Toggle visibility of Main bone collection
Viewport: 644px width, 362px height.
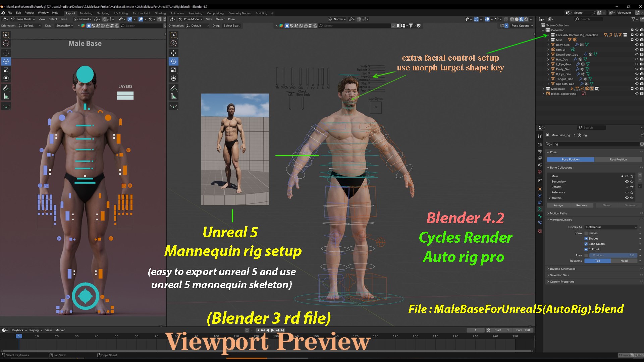coord(627,176)
